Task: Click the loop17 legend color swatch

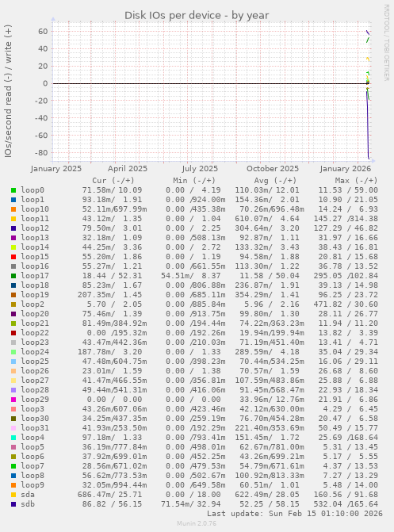Action: pos(13,276)
